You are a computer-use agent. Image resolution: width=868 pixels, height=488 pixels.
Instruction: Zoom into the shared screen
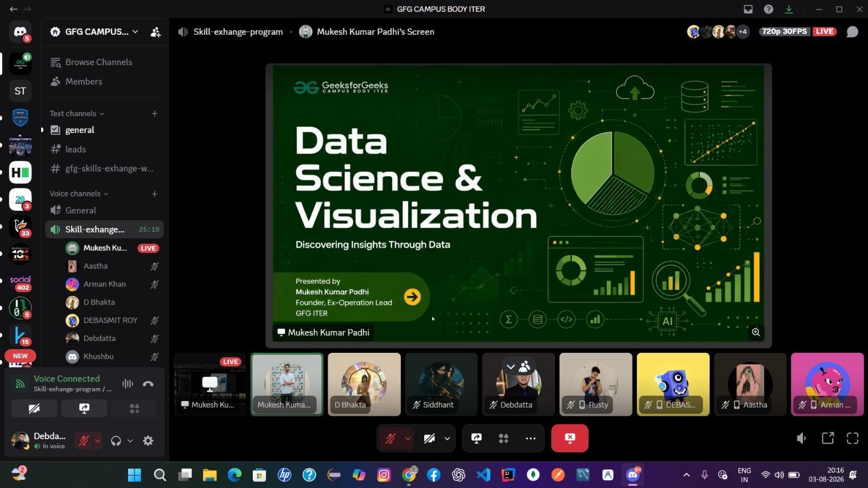coord(756,332)
